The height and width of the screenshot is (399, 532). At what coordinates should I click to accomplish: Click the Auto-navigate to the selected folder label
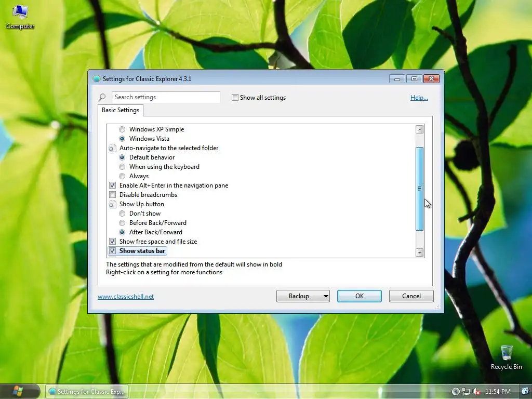169,148
